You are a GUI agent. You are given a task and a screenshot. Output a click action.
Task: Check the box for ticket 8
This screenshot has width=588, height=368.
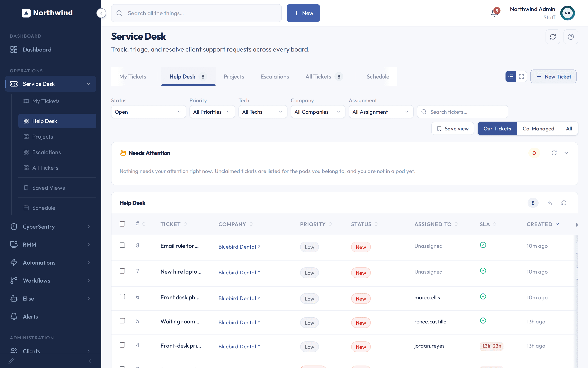pyautogui.click(x=122, y=245)
